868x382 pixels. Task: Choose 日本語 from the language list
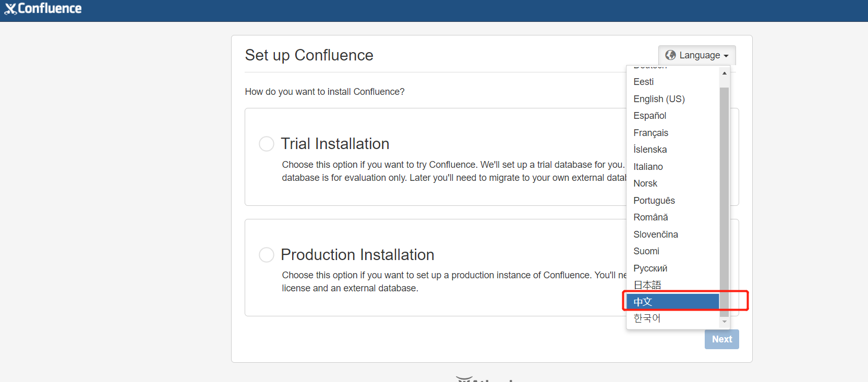pos(673,285)
